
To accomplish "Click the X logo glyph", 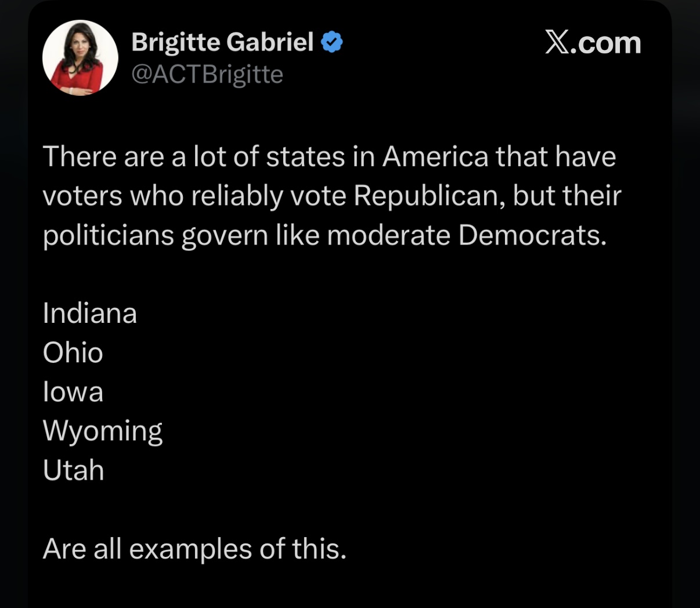I will tap(557, 43).
